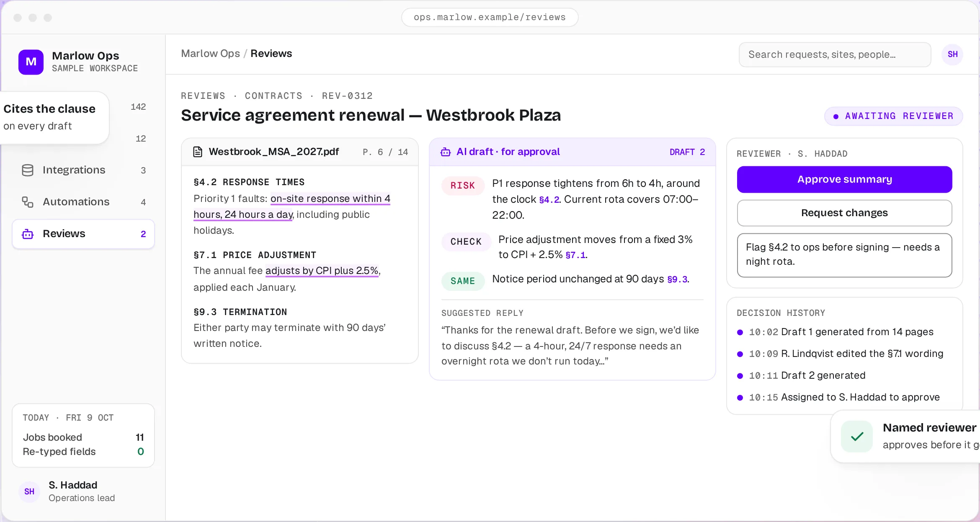The image size is (980, 522).
Task: Click the 'DECISION HISTORY' heading
Action: coord(781,313)
